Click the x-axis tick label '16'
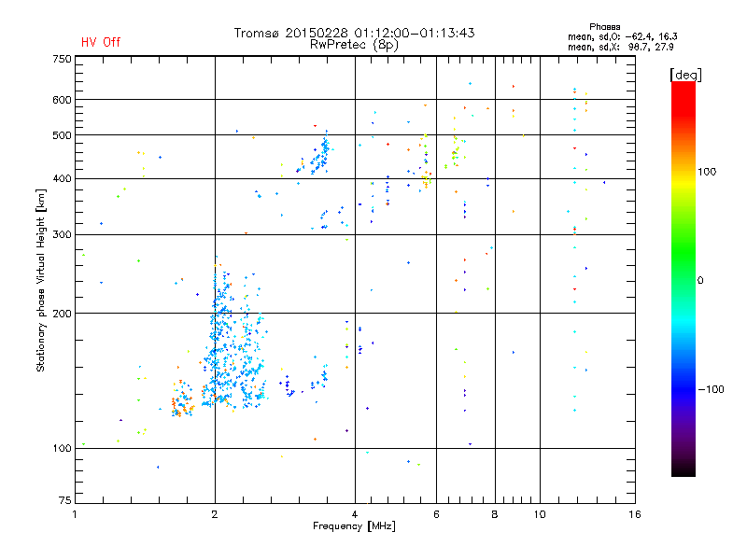Viewport: 747px width, 560px height. click(635, 514)
